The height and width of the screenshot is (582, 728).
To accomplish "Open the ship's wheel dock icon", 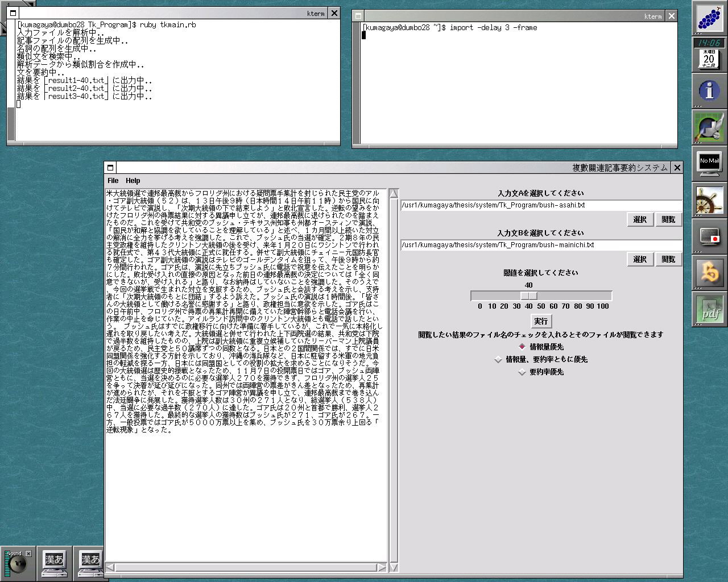I will [709, 199].
